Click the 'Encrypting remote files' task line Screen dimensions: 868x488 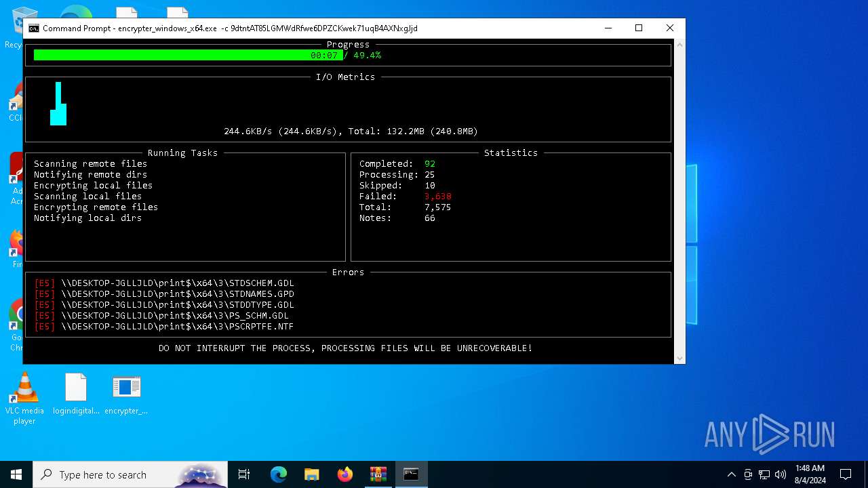pyautogui.click(x=96, y=207)
